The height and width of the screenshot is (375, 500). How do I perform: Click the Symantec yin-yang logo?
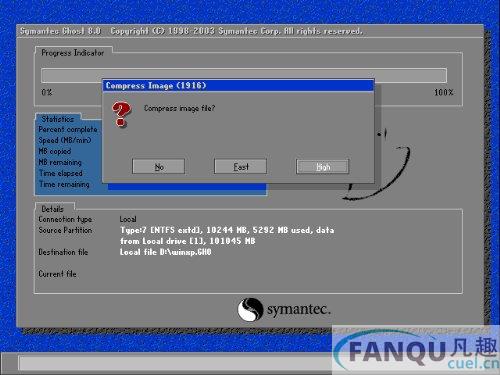pos(250,309)
